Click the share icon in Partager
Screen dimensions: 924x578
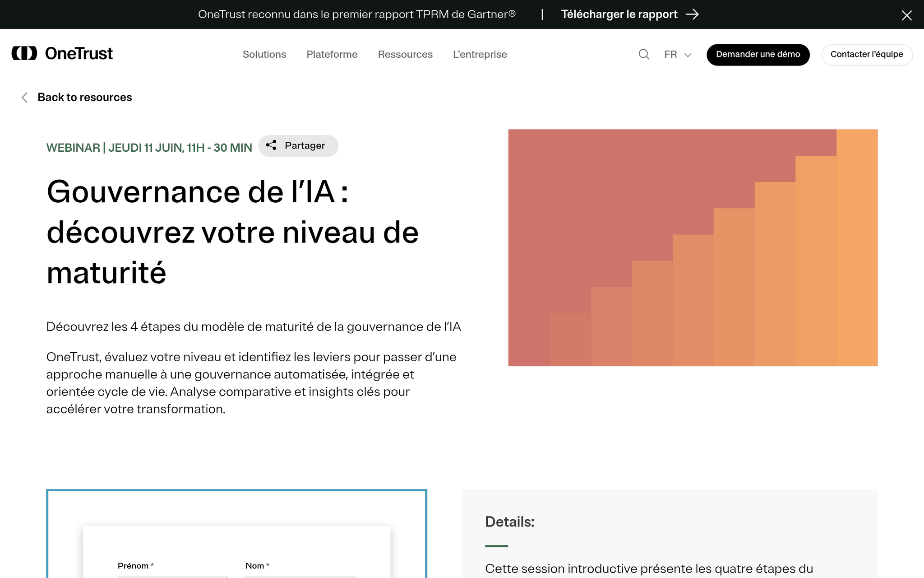point(271,145)
